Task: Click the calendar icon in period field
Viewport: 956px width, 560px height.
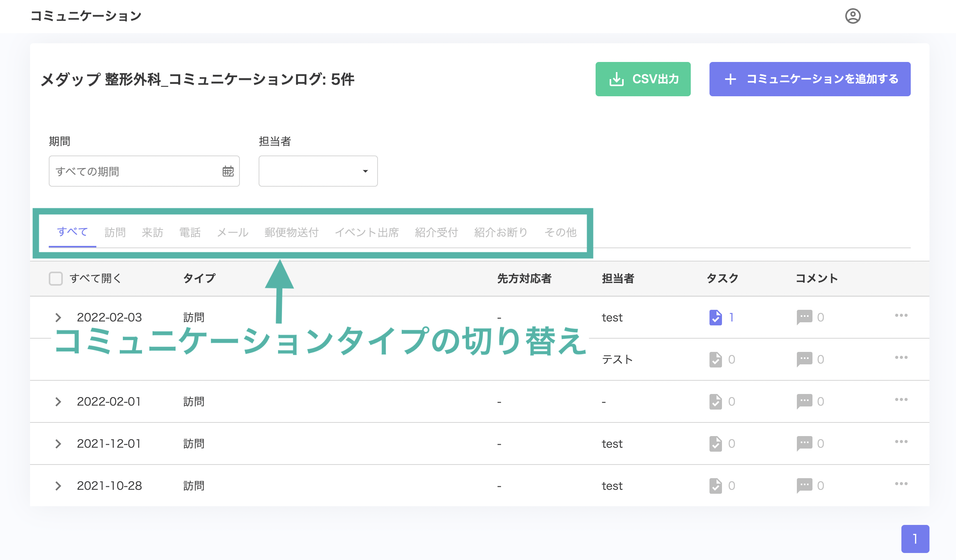Action: click(228, 171)
